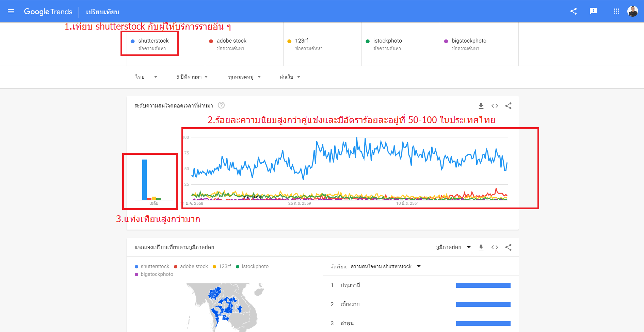
Task: Get embed code for subregion comparison
Action: (495, 247)
